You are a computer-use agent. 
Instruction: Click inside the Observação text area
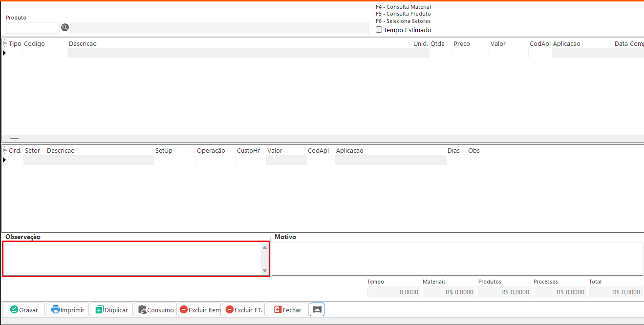[x=132, y=259]
